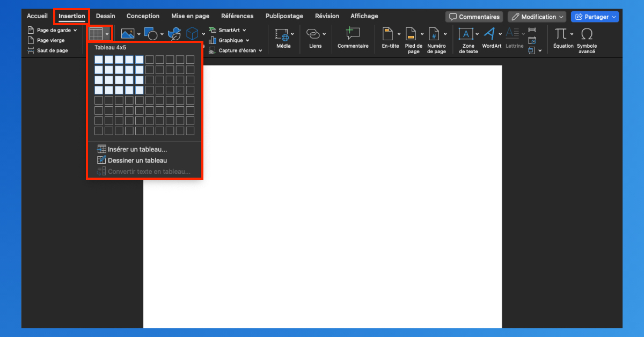Expand the Modification mode dropdown
Screen dimensions: 644x337
coord(537,17)
